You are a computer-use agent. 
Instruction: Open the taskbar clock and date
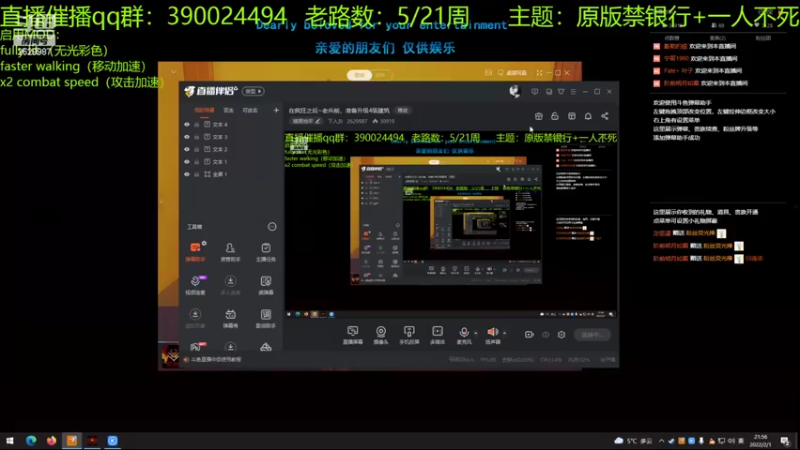point(760,441)
